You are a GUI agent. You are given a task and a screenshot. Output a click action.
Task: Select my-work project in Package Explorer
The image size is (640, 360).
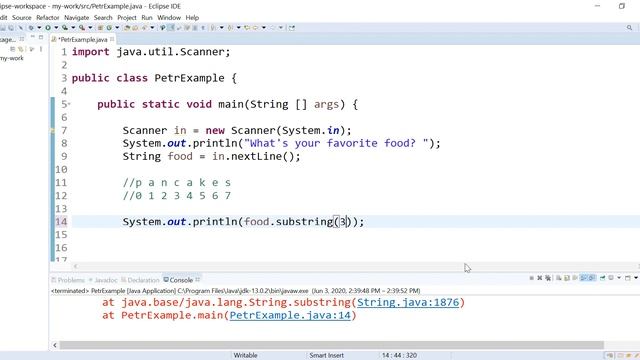tap(12, 58)
